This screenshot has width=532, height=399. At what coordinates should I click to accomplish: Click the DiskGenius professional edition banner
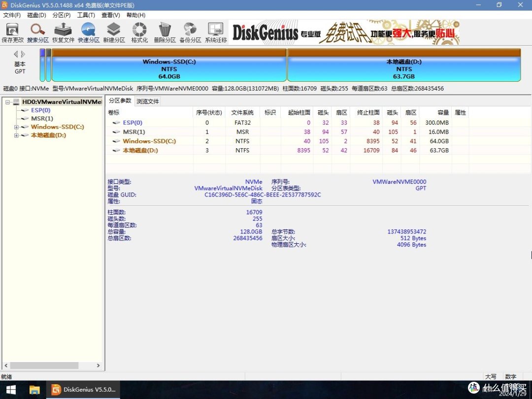click(344, 33)
